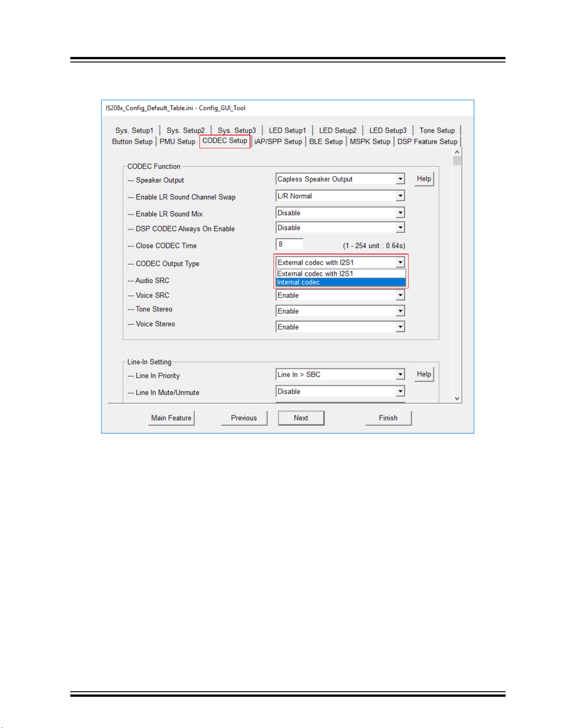Open the DSP Feature Setup tab
This screenshot has height=728, width=563.
[x=427, y=141]
